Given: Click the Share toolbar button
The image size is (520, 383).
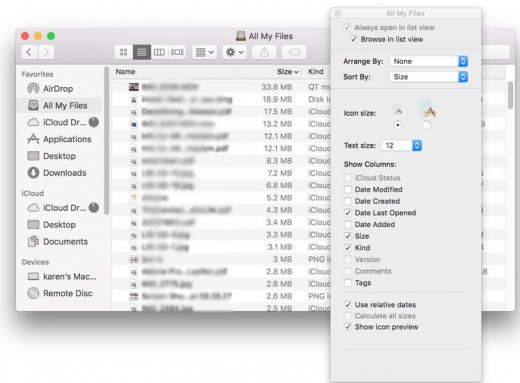Looking at the screenshot, I should click(264, 52).
